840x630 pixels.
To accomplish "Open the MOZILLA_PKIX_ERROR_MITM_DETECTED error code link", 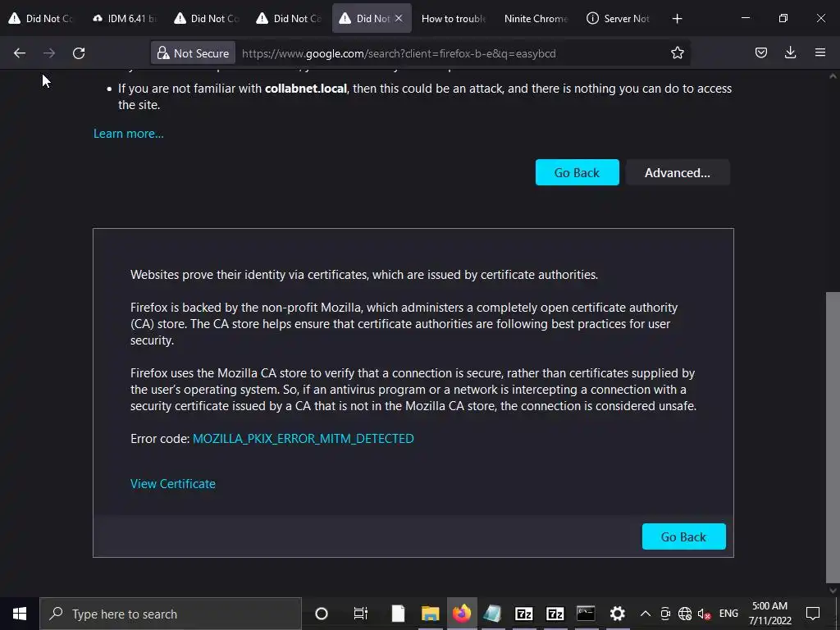I will pos(304,439).
